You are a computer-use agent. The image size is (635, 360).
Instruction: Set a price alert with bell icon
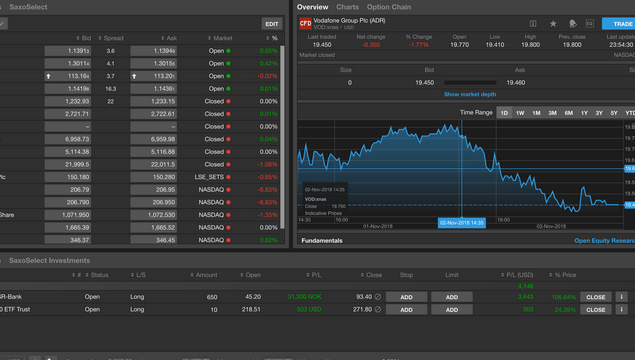click(573, 24)
